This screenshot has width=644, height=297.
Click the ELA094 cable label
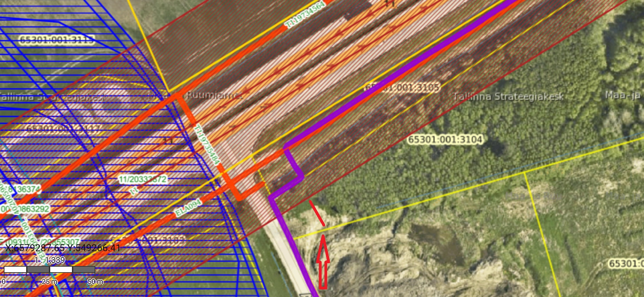pos(188,208)
